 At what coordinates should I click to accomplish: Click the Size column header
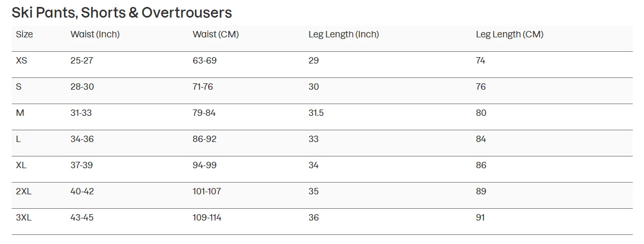pyautogui.click(x=25, y=35)
